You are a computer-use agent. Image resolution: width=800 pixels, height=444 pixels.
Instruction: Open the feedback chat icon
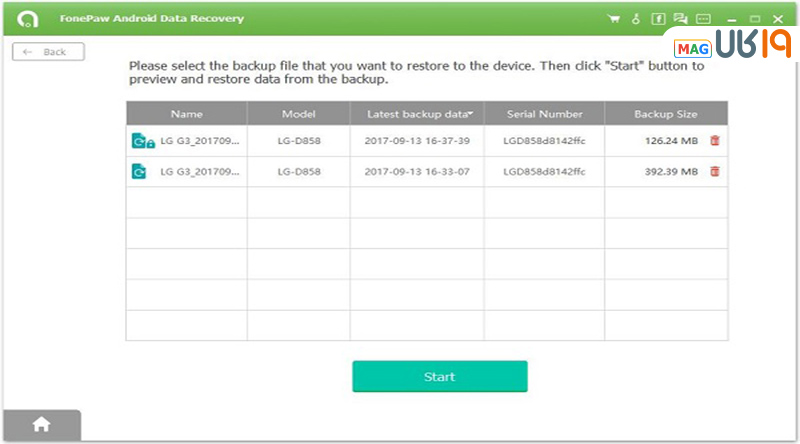[681, 19]
